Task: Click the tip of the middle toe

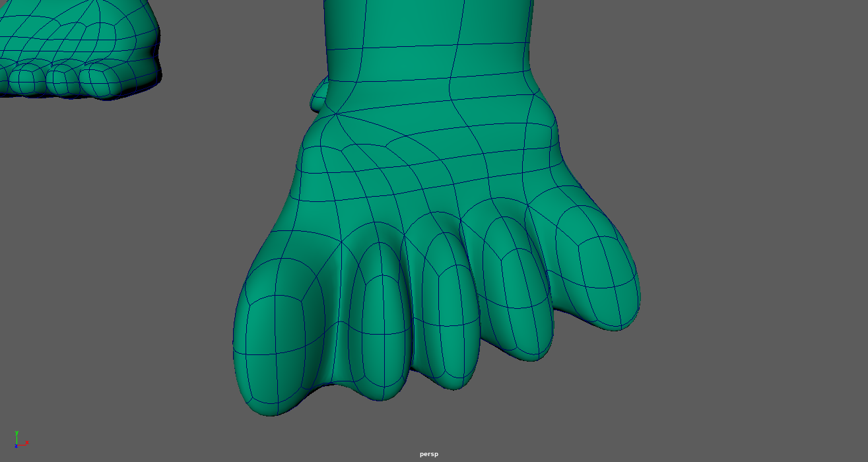Action: pyautogui.click(x=454, y=376)
